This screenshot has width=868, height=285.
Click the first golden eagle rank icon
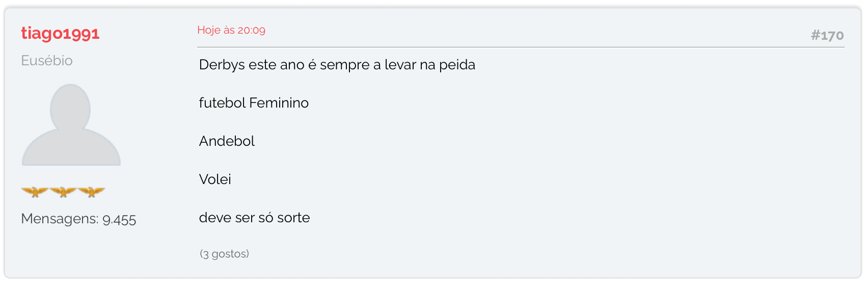click(35, 192)
